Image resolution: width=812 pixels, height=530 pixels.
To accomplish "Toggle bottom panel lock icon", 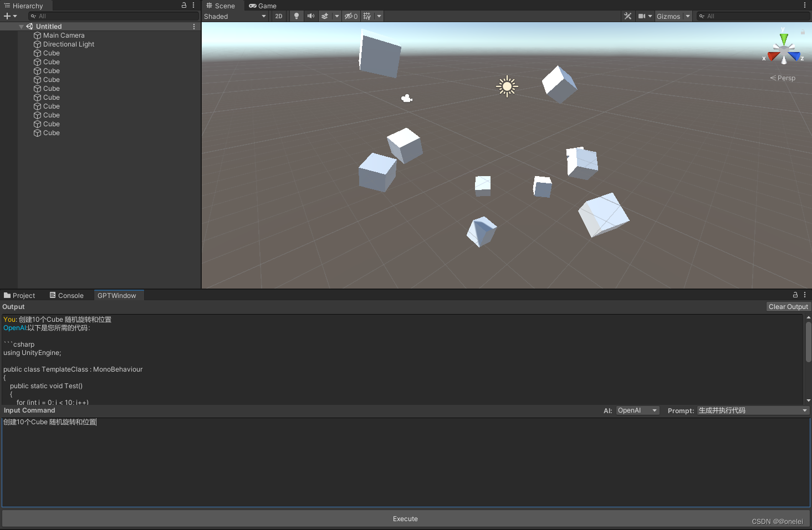I will point(795,295).
